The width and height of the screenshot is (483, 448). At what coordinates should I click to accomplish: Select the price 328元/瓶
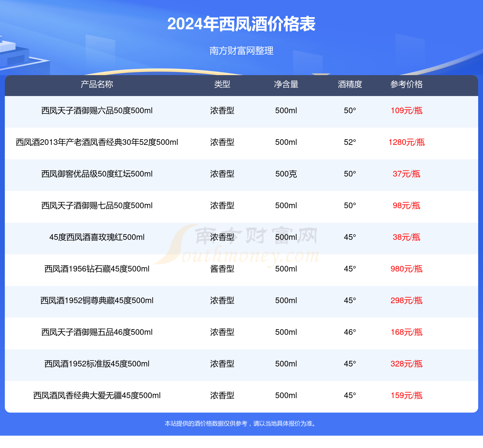coord(407,364)
